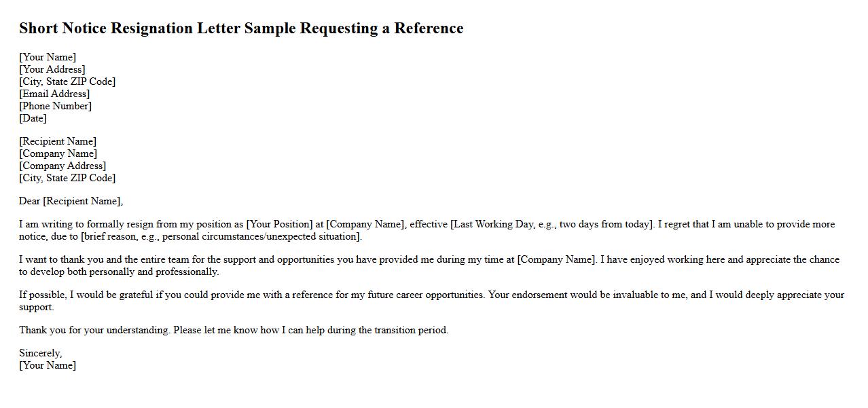
Task: Click the sender's [City, State ZIP Code] line
Action: coord(67,81)
